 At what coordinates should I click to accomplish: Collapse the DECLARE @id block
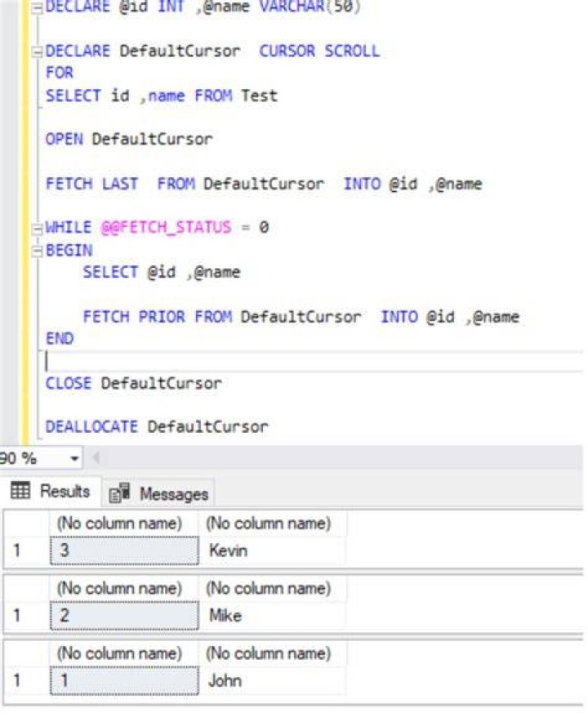(38, 9)
